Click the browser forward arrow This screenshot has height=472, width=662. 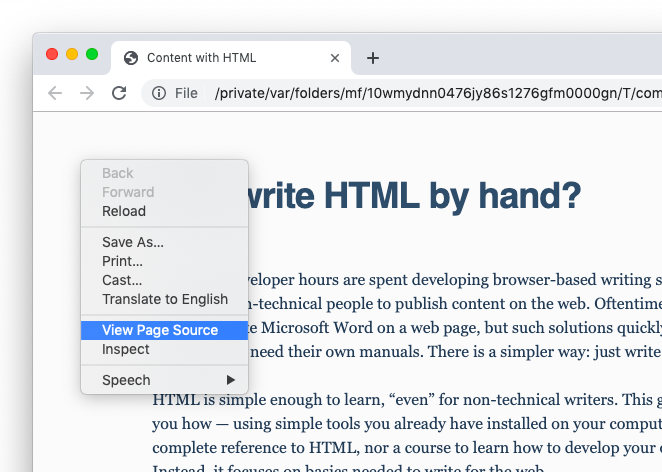click(87, 93)
